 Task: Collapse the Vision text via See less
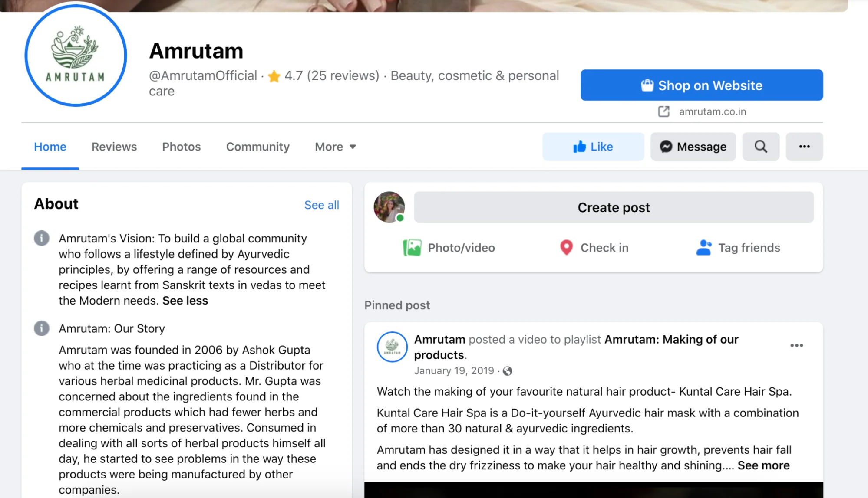(x=185, y=300)
